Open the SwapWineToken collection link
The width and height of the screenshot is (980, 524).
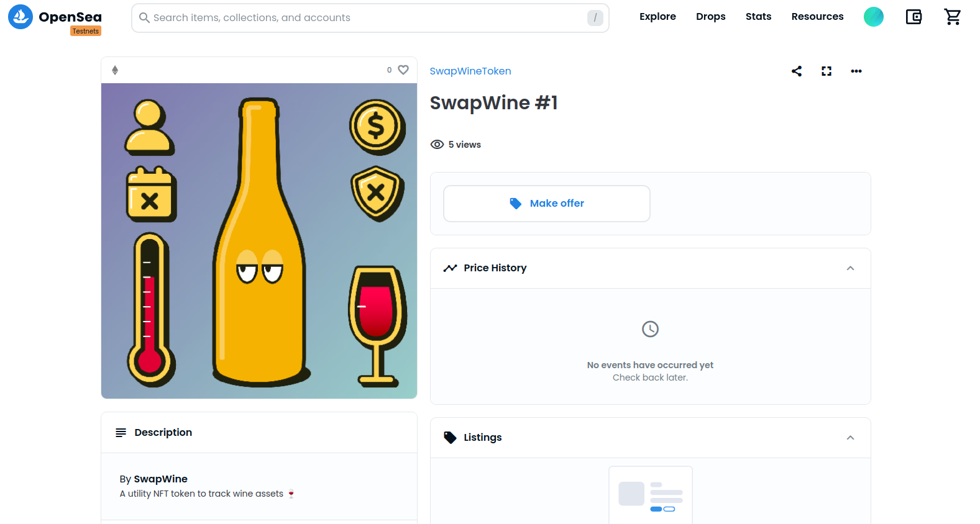coord(470,71)
